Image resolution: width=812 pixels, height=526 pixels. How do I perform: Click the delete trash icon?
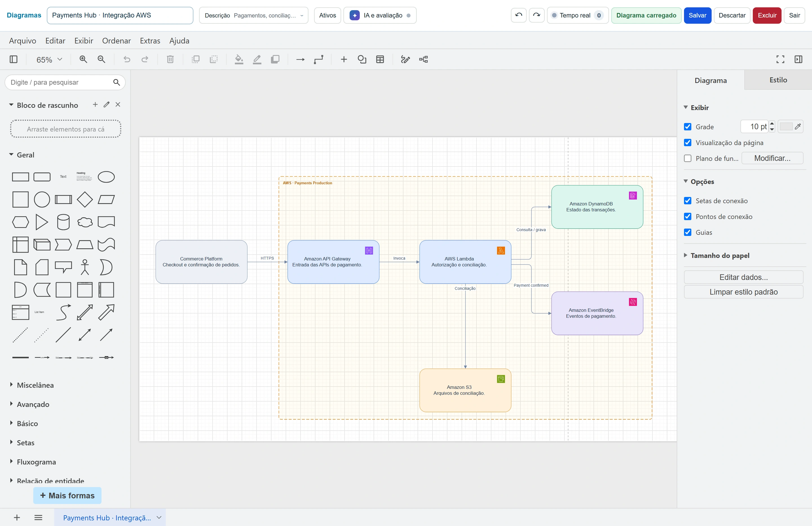pos(170,60)
